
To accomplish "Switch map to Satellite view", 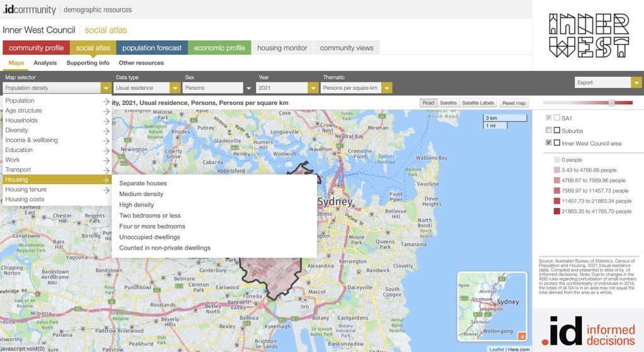I will click(448, 103).
